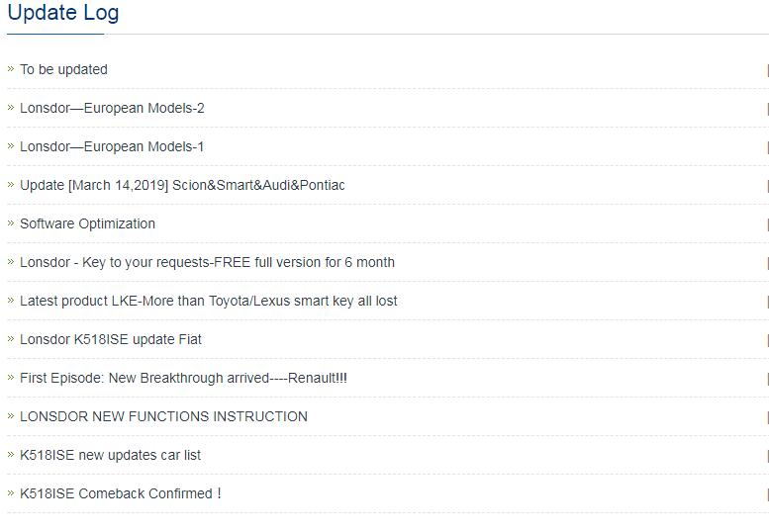The width and height of the screenshot is (769, 532).
Task: Click arrow bullet beside Renault breakthrough entry
Action: click(x=11, y=378)
